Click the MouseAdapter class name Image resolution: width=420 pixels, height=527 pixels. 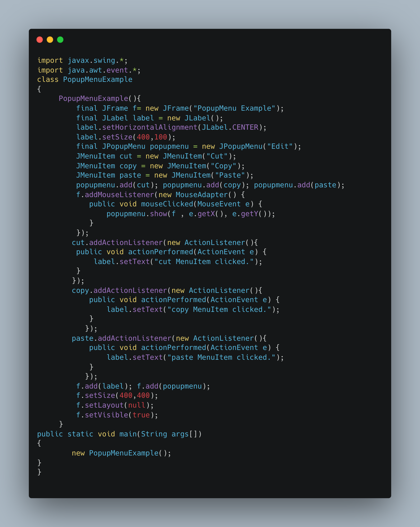tap(202, 195)
